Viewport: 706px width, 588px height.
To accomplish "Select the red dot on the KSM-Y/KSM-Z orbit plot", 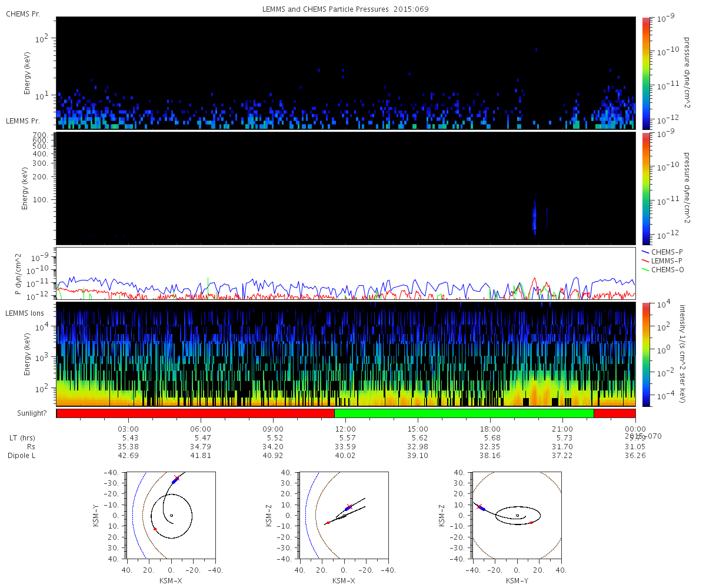I will pos(531,523).
